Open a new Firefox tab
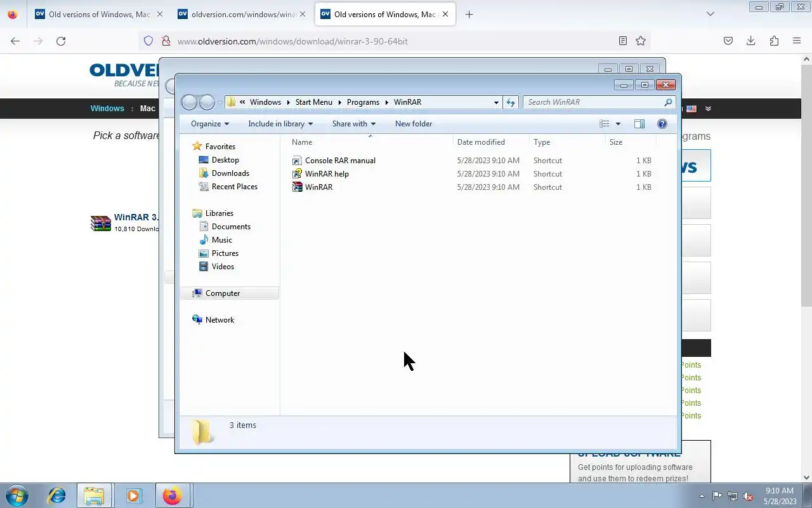 click(469, 14)
